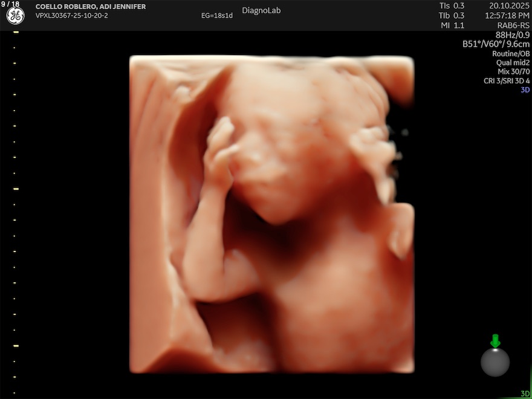Click the Mix 30/70 render setting
The image size is (532, 399).
tap(513, 71)
